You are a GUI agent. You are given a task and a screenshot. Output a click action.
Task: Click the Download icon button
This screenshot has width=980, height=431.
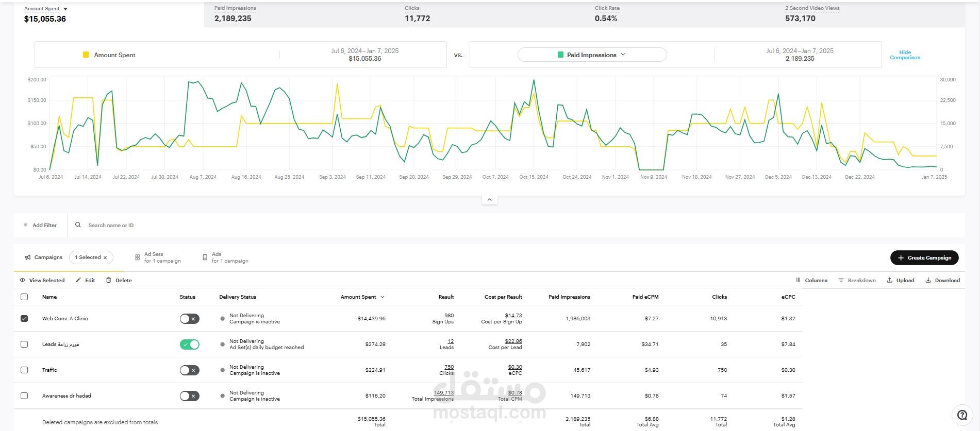928,280
